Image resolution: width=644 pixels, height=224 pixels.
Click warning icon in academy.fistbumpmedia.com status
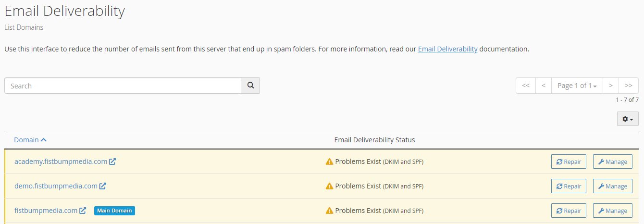(x=329, y=162)
